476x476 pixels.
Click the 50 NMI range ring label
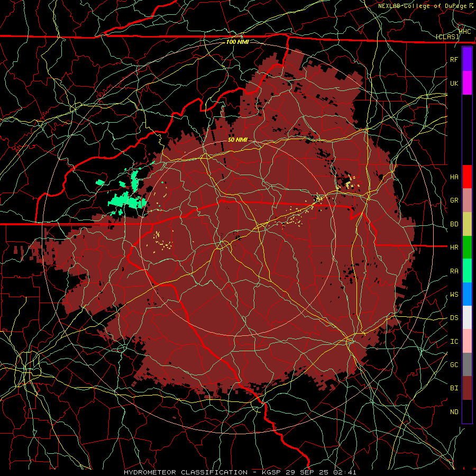click(237, 140)
